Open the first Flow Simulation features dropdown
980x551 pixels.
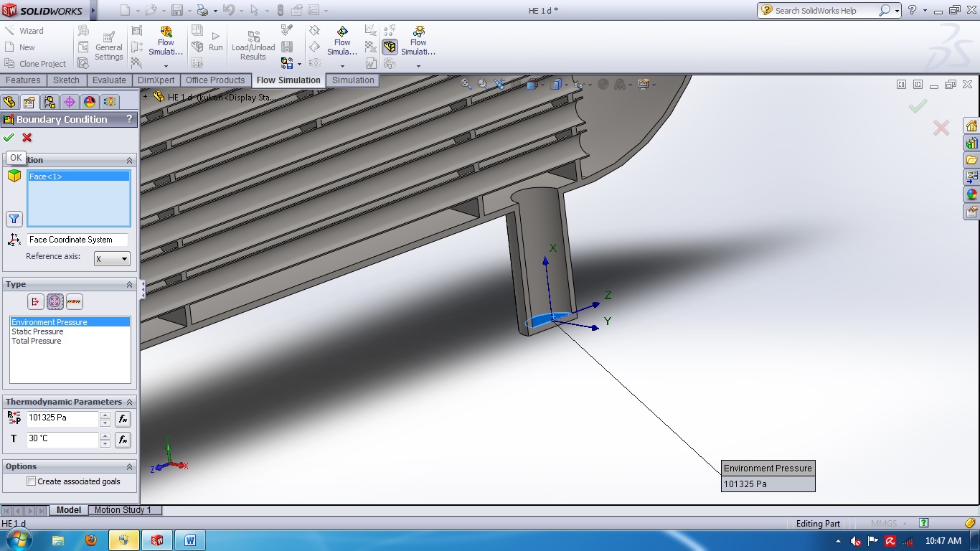point(166,66)
